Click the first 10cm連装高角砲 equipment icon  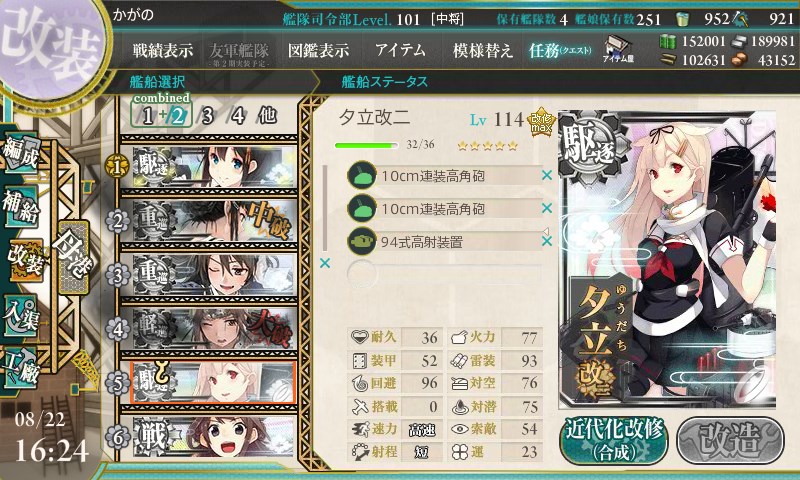[x=361, y=176]
